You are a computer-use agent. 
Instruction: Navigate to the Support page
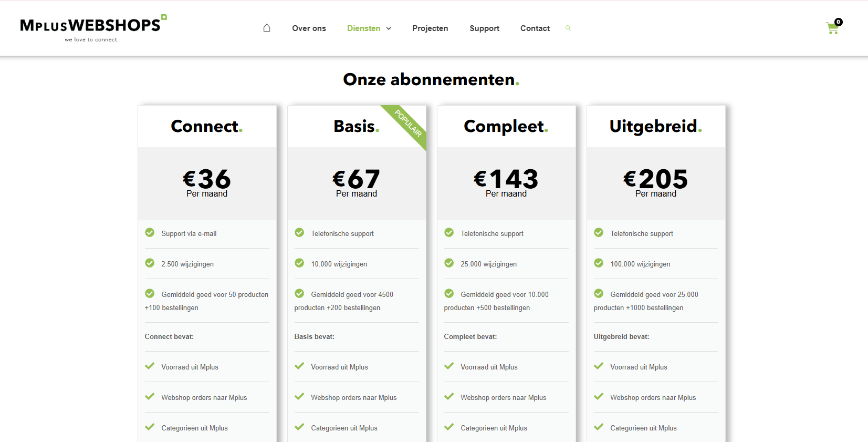484,28
